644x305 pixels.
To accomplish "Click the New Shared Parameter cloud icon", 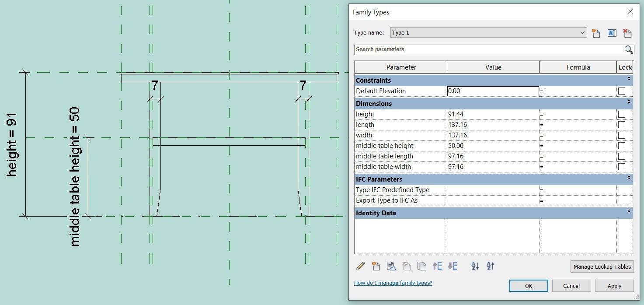I will click(391, 266).
